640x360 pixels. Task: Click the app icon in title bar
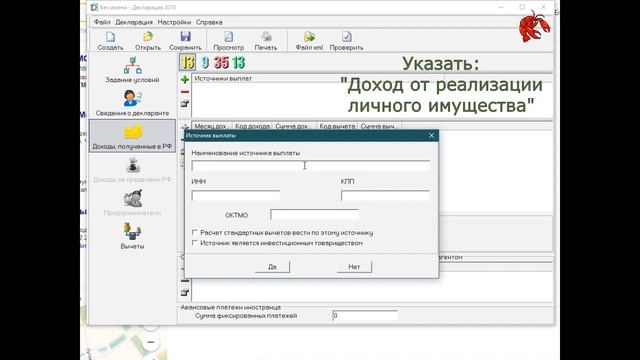94,7
